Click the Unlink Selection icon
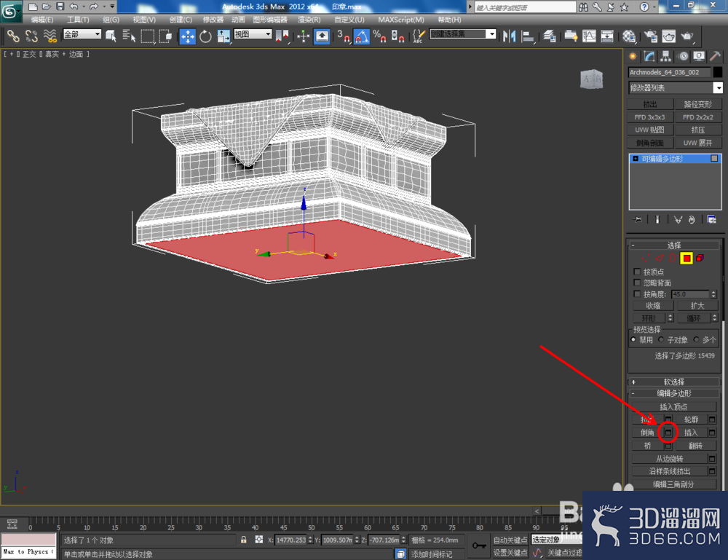728x560 pixels. click(x=31, y=36)
